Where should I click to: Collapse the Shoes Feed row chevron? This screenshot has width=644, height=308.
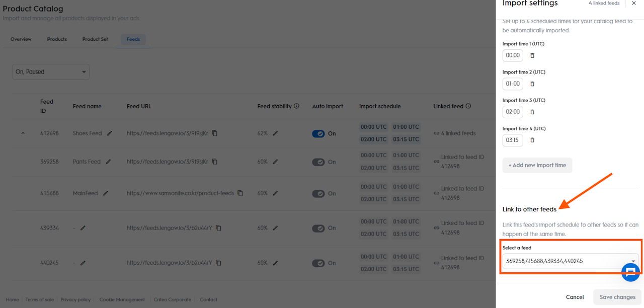23,133
